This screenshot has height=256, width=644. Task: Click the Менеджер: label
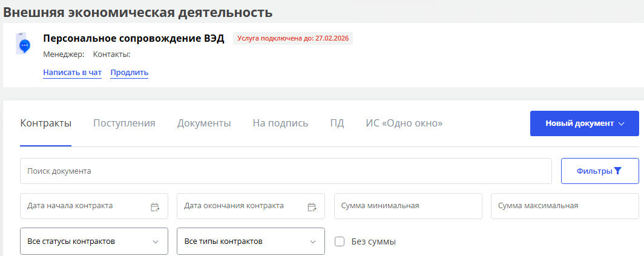[64, 54]
